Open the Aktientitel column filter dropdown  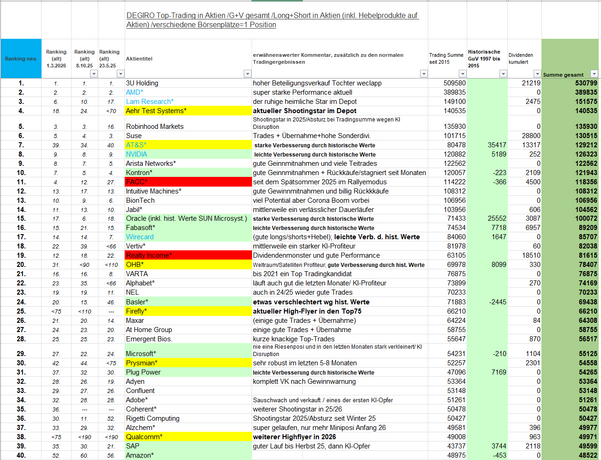(248, 74)
